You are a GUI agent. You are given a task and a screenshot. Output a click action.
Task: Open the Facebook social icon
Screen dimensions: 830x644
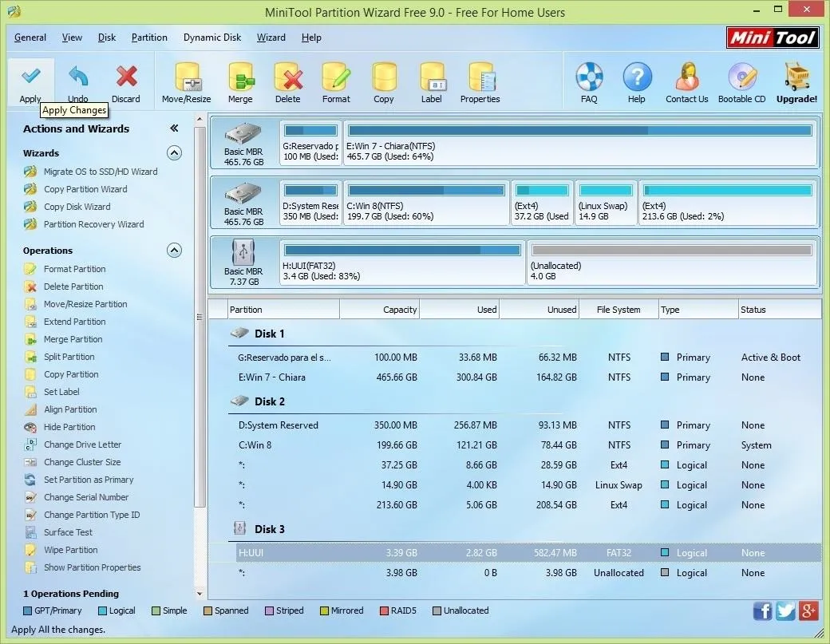763,611
